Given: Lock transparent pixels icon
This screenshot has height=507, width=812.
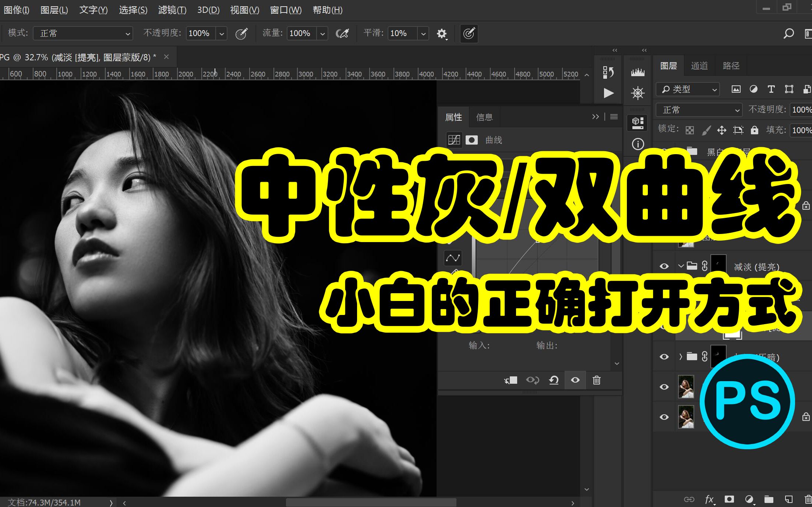Looking at the screenshot, I should 690,130.
